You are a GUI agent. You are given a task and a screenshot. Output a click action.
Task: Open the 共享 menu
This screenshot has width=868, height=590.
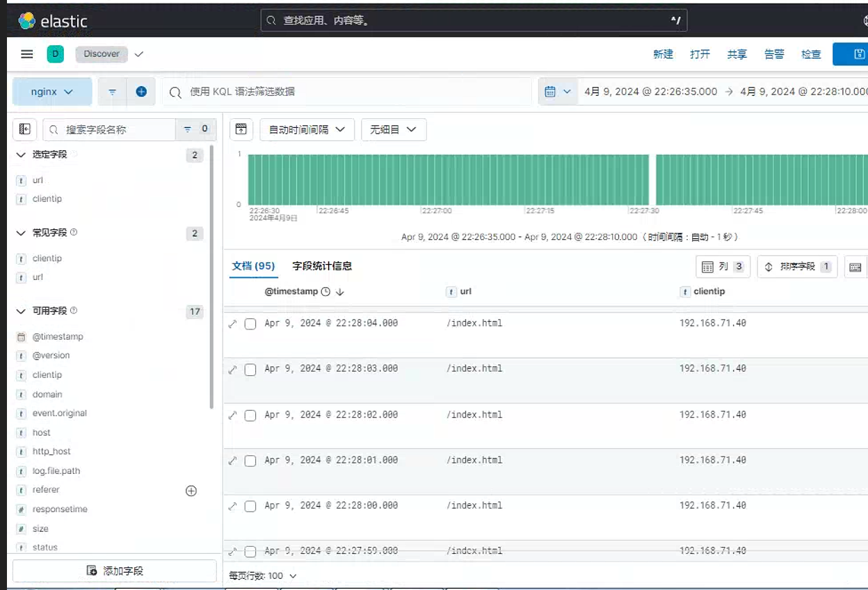tap(737, 54)
